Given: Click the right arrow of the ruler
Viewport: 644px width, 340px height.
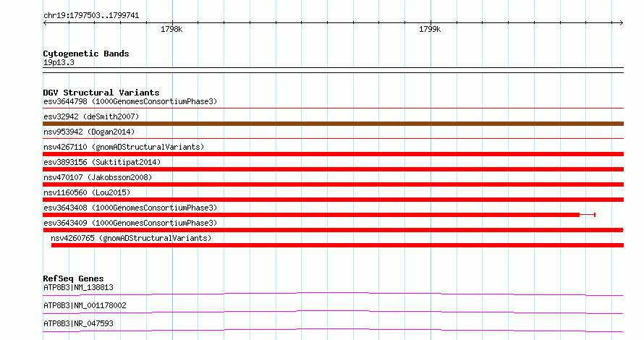Looking at the screenshot, I should coord(621,23).
